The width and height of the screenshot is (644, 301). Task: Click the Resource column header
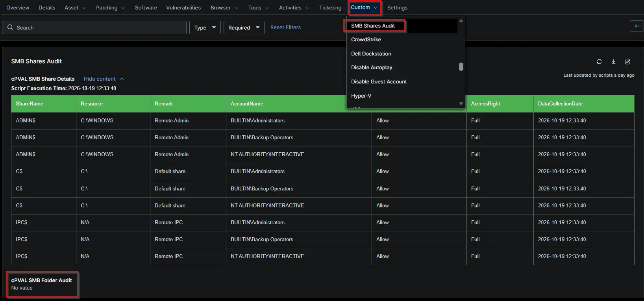click(x=113, y=103)
